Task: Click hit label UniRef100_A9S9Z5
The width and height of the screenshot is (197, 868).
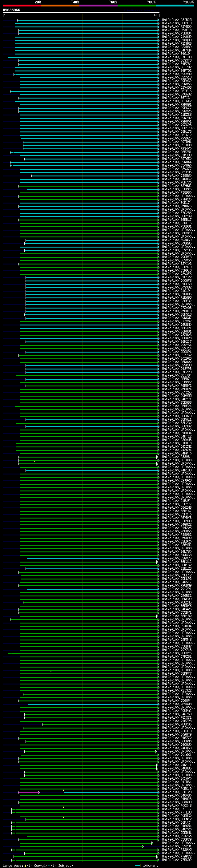Action: click(176, 139)
